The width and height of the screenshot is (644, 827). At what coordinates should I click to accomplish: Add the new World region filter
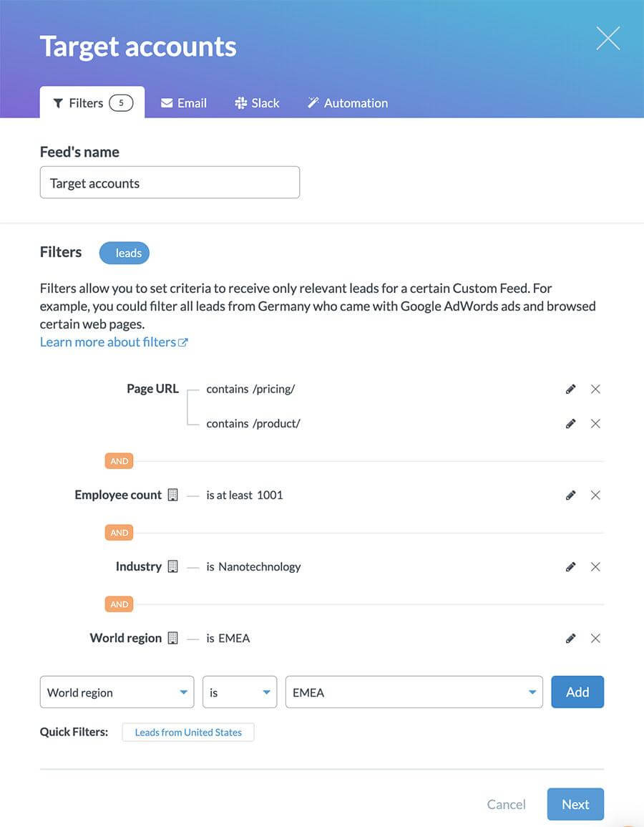click(x=577, y=691)
